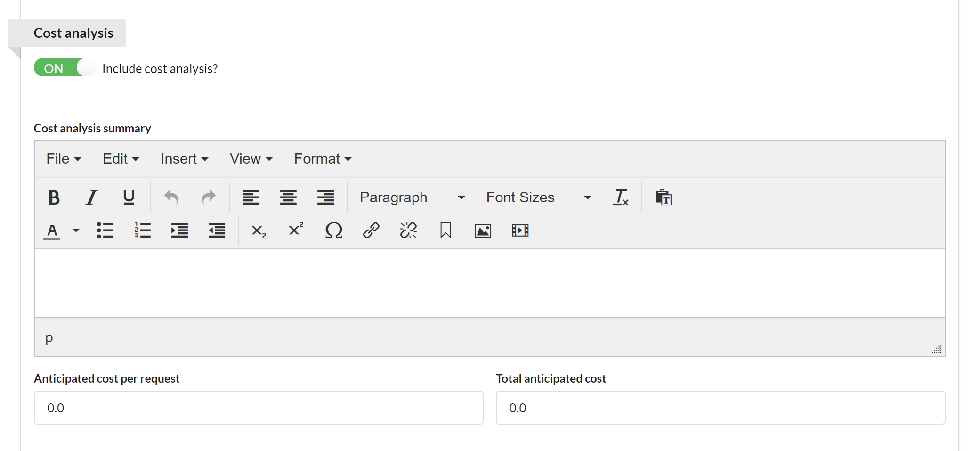Screen dimensions: 980x451
Task: Click the remove link icon
Action: click(x=408, y=231)
